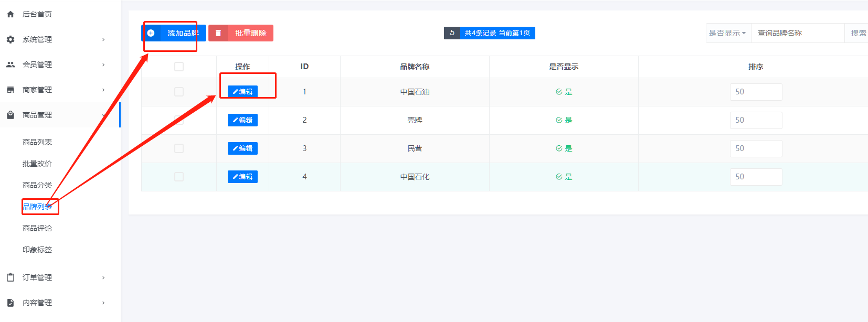
Task: Tick the checkbox for 民营 row
Action: tap(179, 148)
